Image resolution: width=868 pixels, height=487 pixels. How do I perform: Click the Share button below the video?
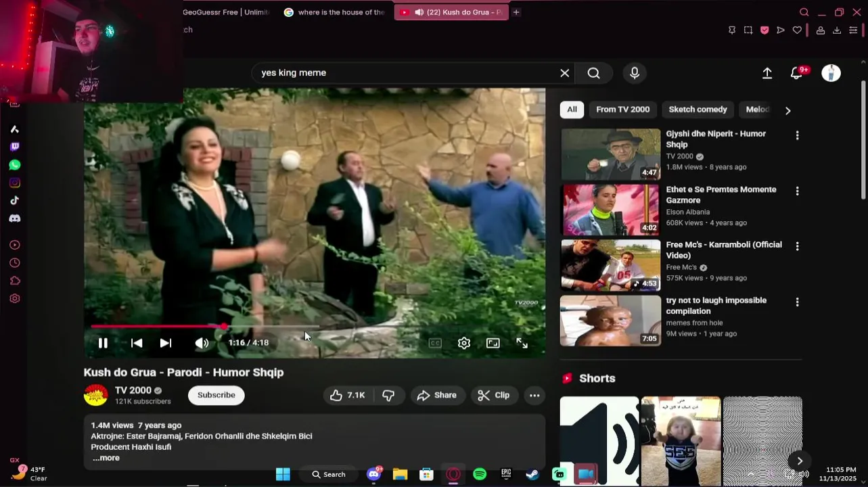point(437,395)
